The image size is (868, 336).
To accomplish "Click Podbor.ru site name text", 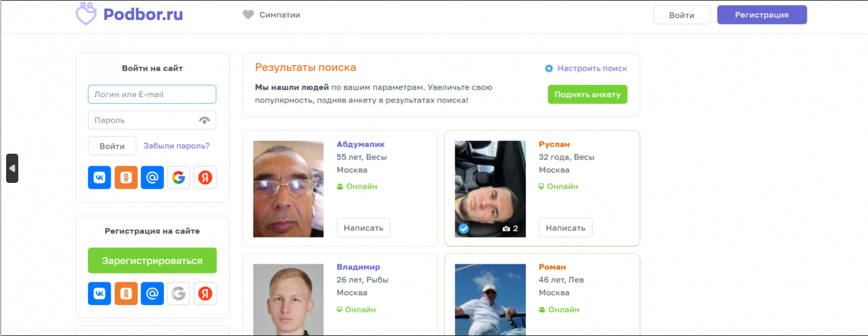I will [x=143, y=14].
